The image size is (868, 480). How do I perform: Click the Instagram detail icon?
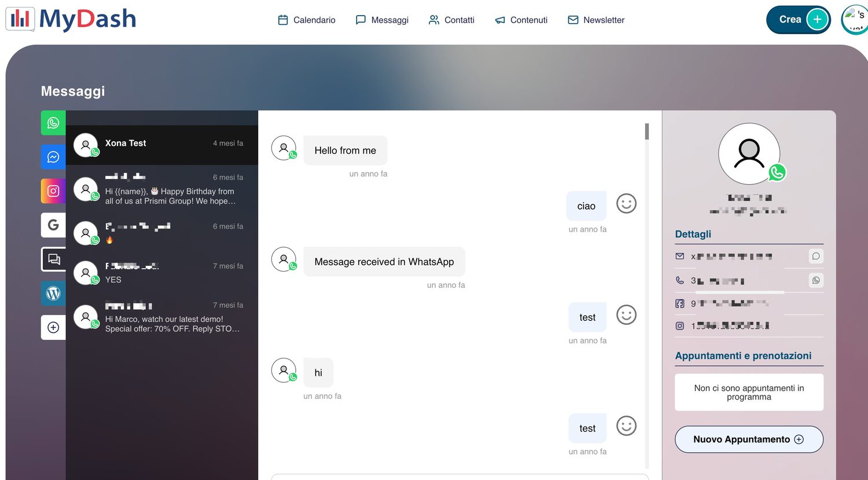pyautogui.click(x=680, y=326)
